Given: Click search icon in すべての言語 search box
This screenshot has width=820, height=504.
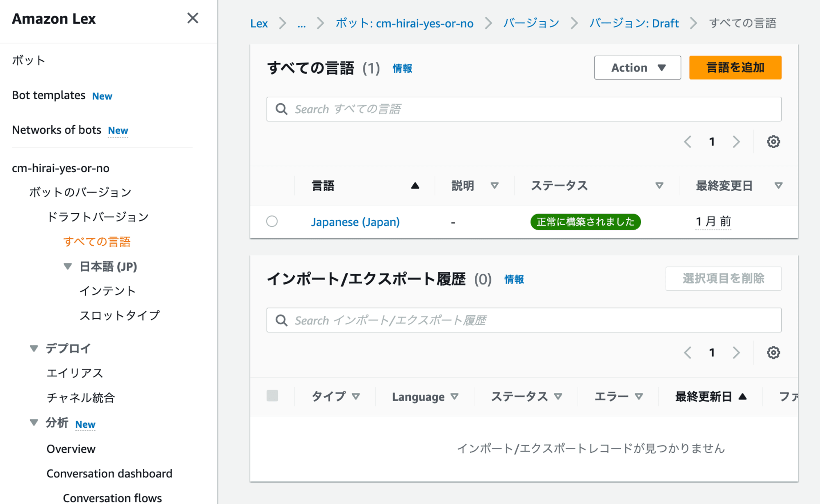Looking at the screenshot, I should [281, 109].
